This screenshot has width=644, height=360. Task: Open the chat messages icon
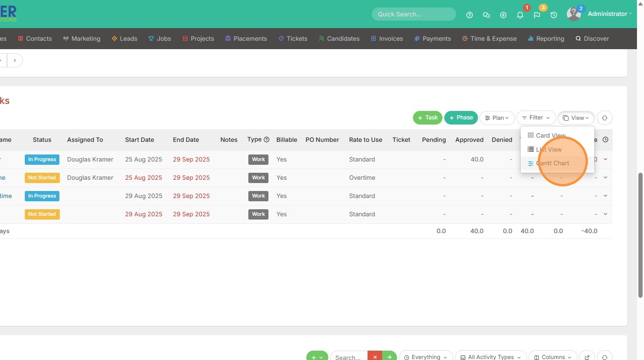pos(486,15)
